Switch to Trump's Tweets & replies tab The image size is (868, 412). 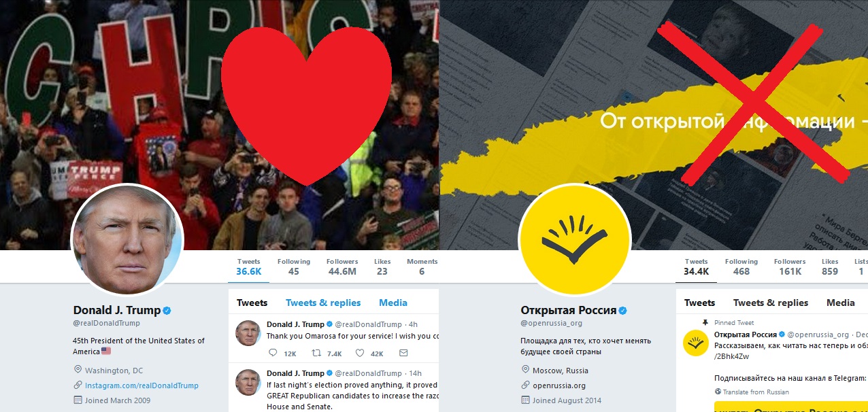click(323, 303)
